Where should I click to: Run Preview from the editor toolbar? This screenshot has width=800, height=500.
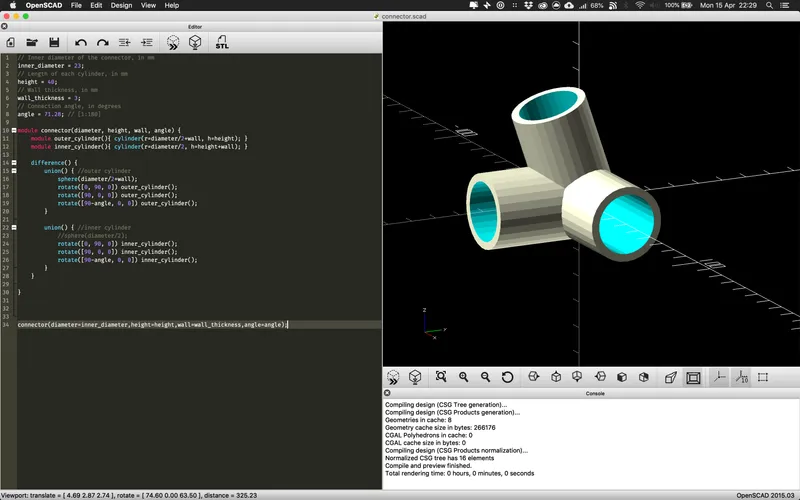[173, 42]
